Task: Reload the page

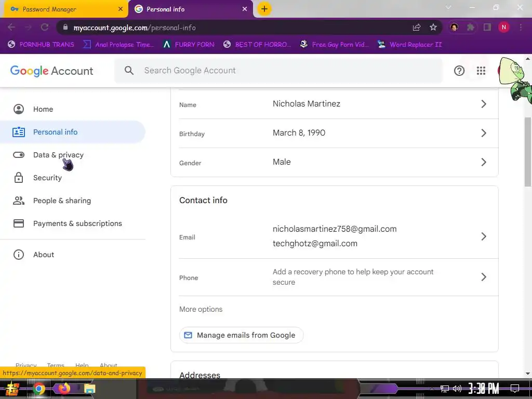Action: 45,27
